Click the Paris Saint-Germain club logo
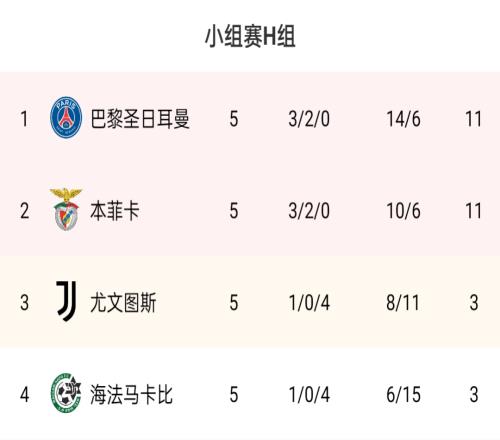Screen dimensions: 500x440 (66, 117)
